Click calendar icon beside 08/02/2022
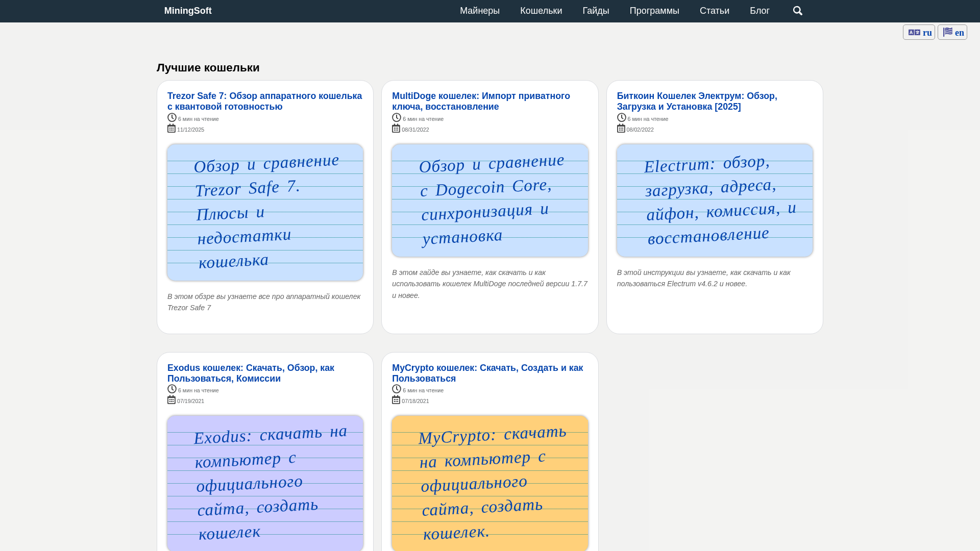This screenshot has width=980, height=551. pyautogui.click(x=621, y=128)
